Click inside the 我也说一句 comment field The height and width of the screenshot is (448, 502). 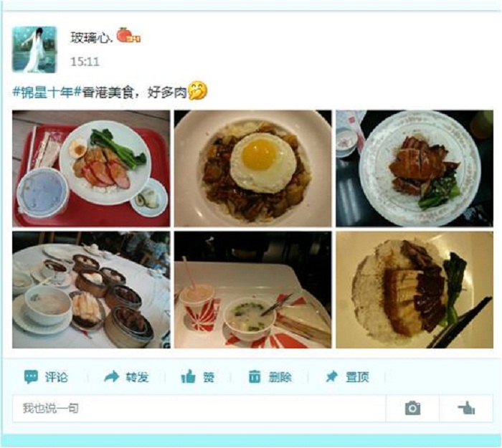[199, 409]
